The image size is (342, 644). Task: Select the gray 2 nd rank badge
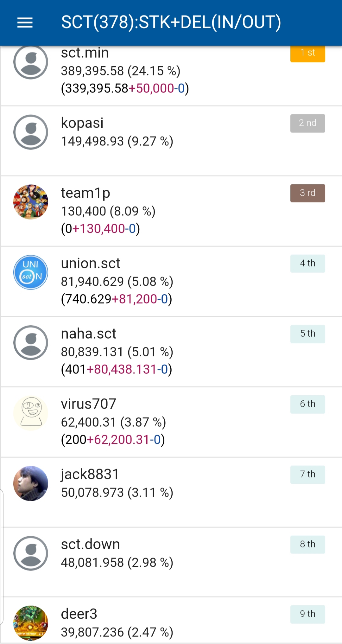(308, 123)
